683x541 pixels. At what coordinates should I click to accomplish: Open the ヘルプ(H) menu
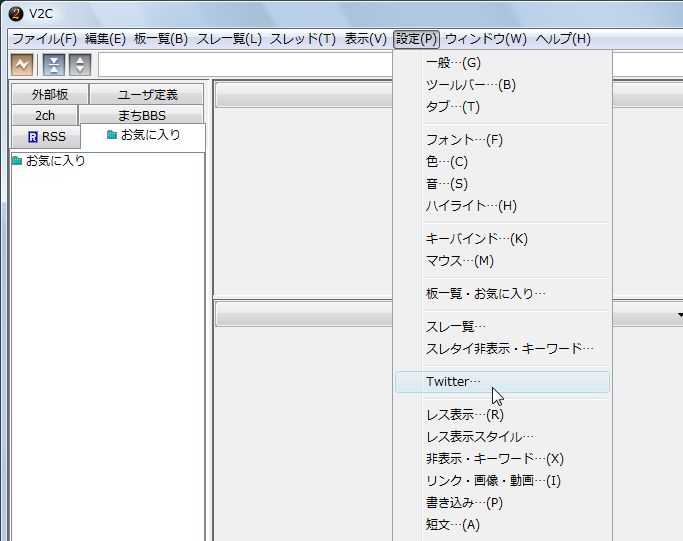(563, 39)
